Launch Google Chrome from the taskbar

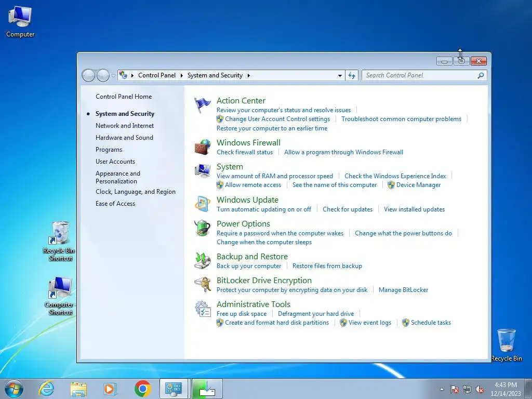[142, 389]
